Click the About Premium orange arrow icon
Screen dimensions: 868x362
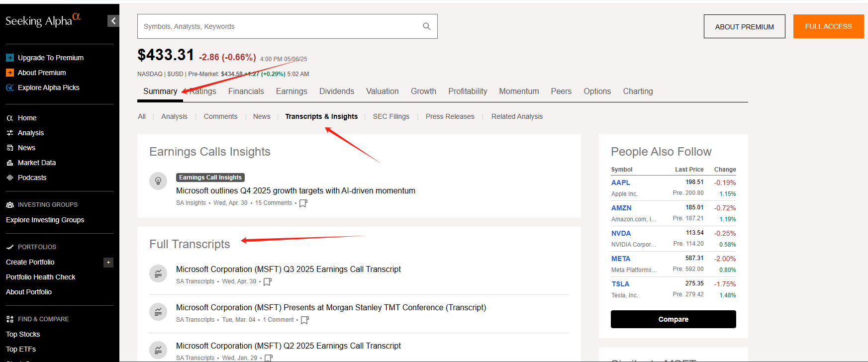[x=10, y=73]
